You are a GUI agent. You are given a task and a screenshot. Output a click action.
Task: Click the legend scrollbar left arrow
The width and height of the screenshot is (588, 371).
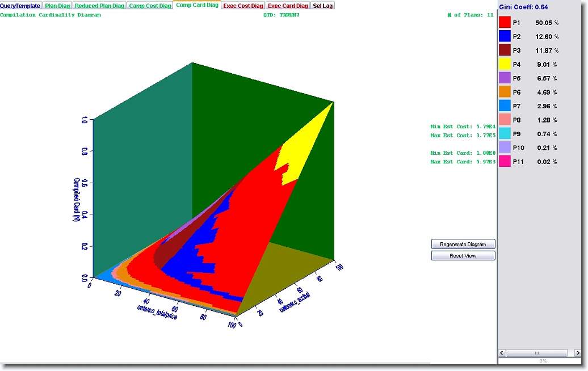click(x=503, y=353)
